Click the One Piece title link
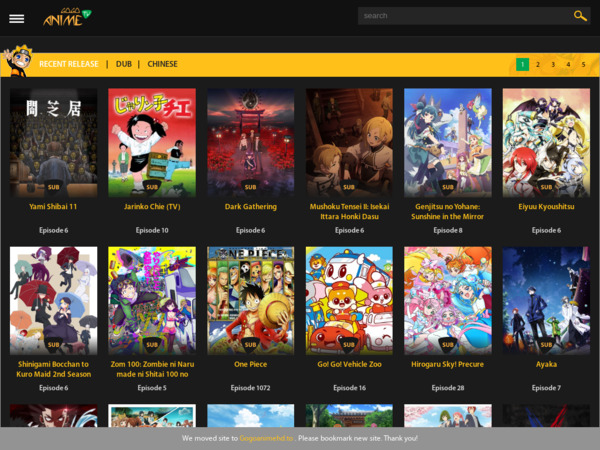Viewport: 600px width, 450px height. coord(251,364)
